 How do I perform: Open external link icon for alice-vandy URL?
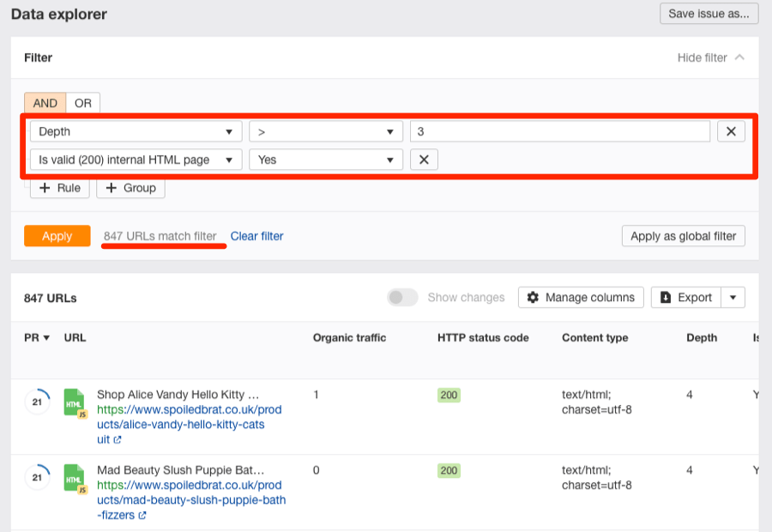tap(118, 440)
